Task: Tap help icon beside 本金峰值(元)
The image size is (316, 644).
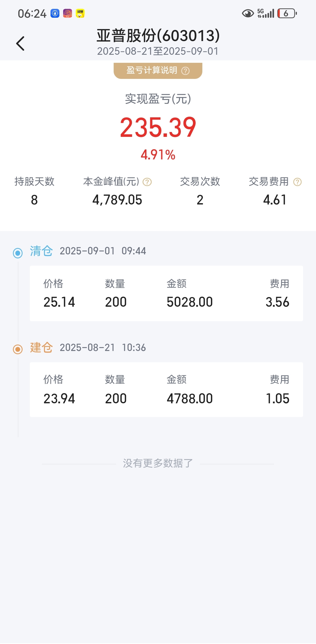Action: [x=147, y=182]
